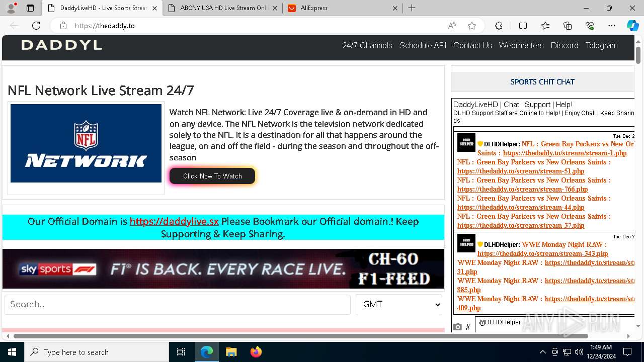Viewport: 644px width, 362px height.
Task: Open stream-1.php Packers vs Saints link
Action: tap(565, 153)
